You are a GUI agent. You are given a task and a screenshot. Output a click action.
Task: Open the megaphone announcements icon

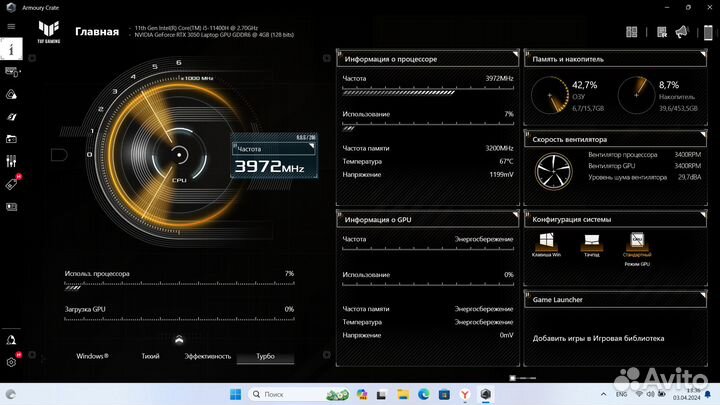tap(682, 32)
